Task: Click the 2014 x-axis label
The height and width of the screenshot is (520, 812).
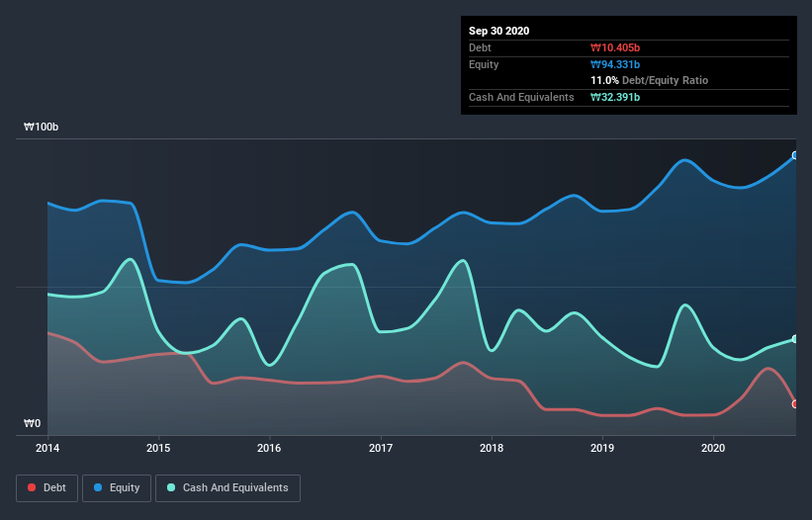Action: [47, 448]
